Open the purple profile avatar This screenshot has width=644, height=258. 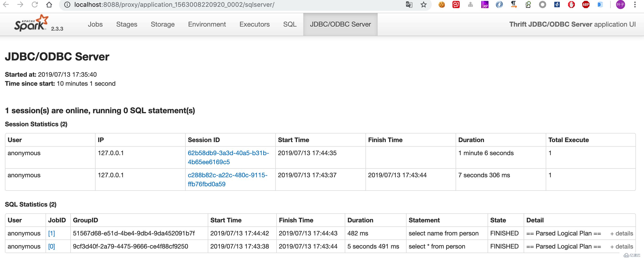coord(621,5)
